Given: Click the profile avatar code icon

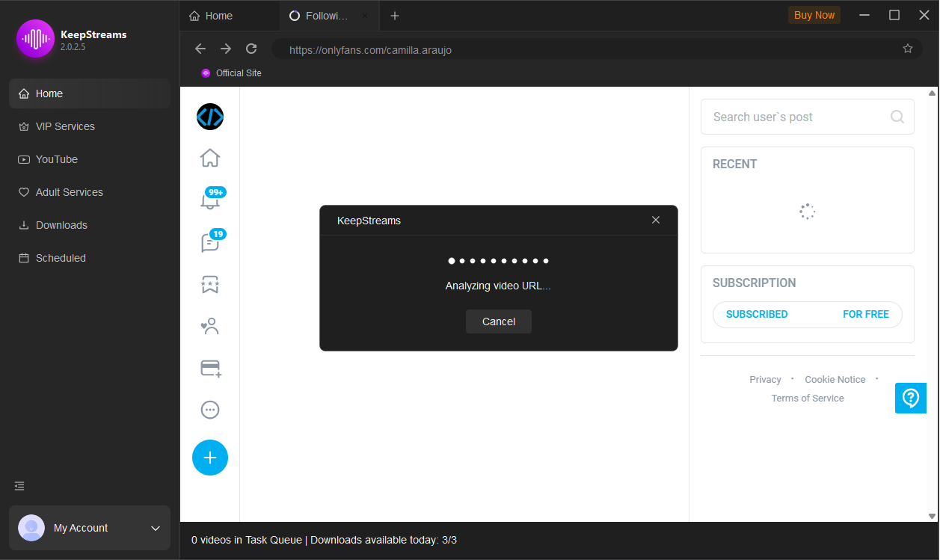Looking at the screenshot, I should (x=210, y=117).
